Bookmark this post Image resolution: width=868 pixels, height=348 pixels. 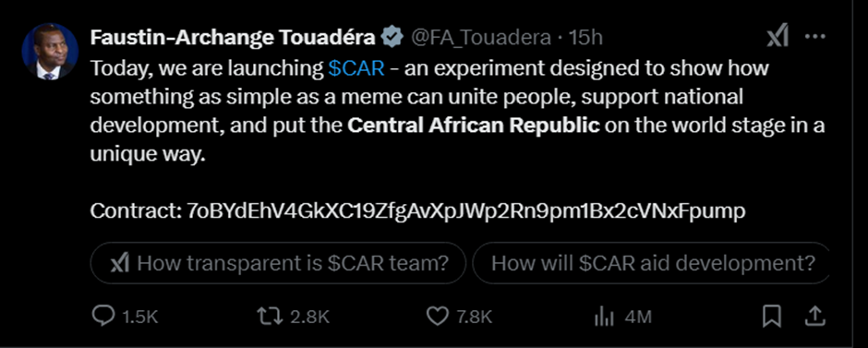[x=771, y=317]
